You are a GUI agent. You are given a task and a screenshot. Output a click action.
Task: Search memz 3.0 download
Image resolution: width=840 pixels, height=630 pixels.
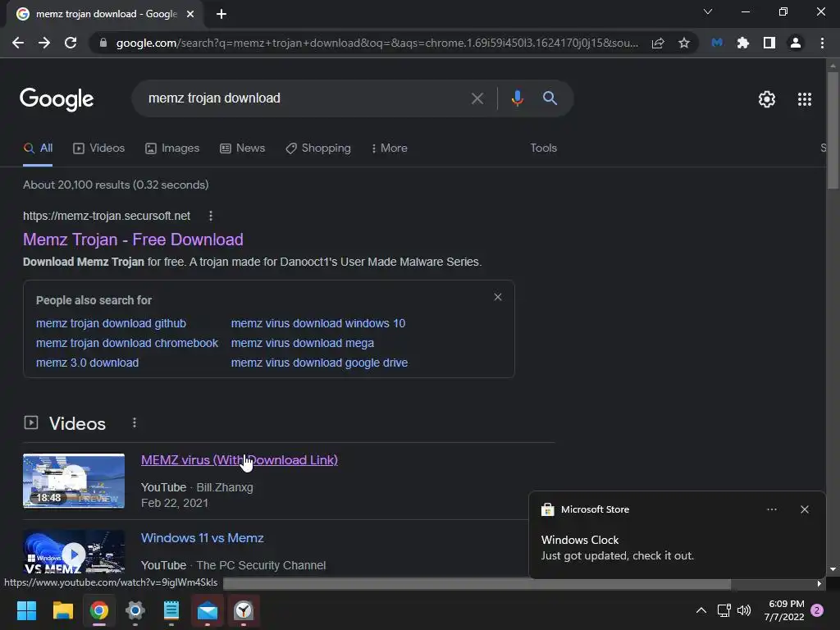(x=87, y=363)
